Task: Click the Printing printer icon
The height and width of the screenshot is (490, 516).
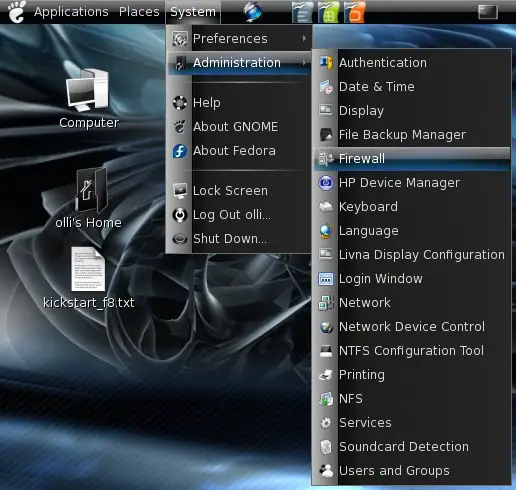Action: coord(326,375)
